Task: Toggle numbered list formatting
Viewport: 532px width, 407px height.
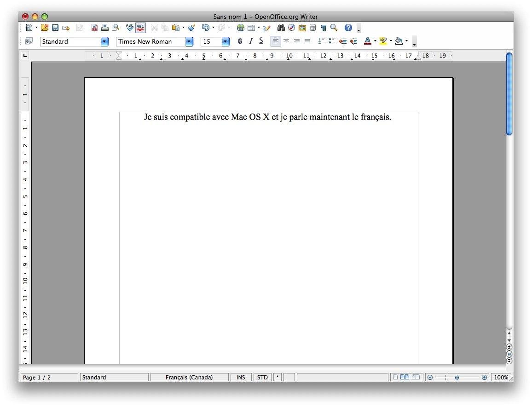Action: pos(322,41)
